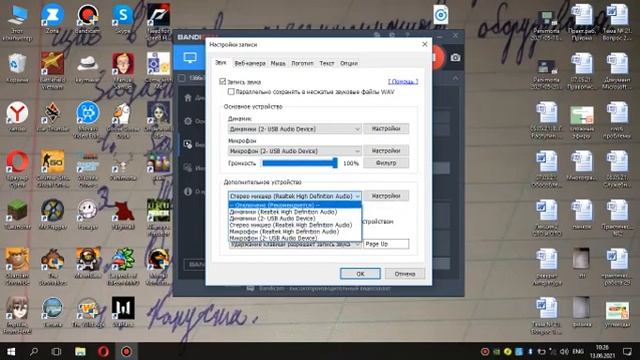The height and width of the screenshot is (360, 640).
Task: Open the Need for Speed desktop shortcut
Action: [x=158, y=23]
